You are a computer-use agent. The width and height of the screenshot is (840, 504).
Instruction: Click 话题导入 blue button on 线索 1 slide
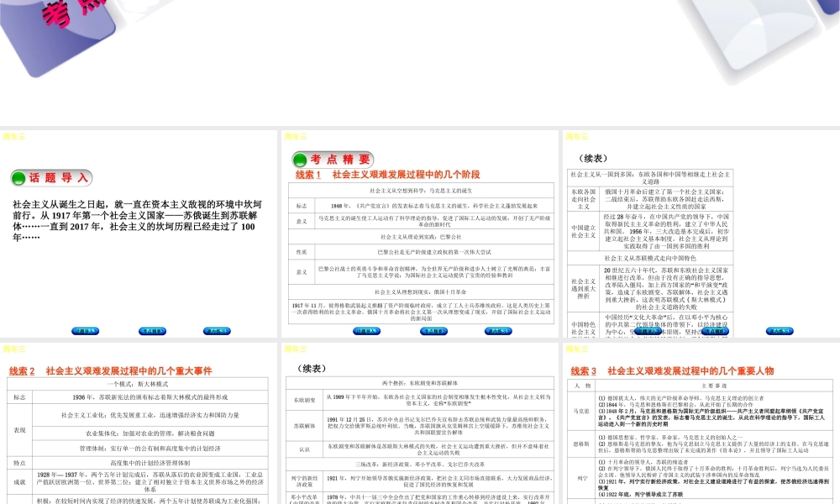(366, 331)
